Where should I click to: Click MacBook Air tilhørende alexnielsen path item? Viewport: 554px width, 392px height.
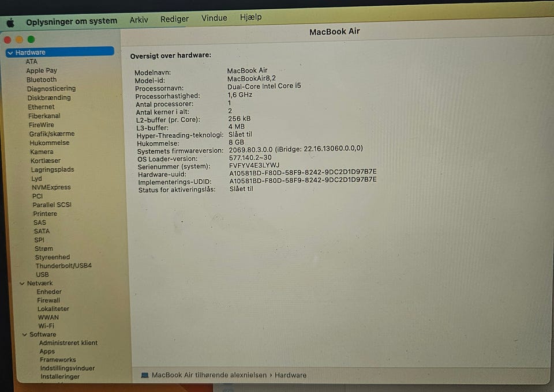coord(209,375)
